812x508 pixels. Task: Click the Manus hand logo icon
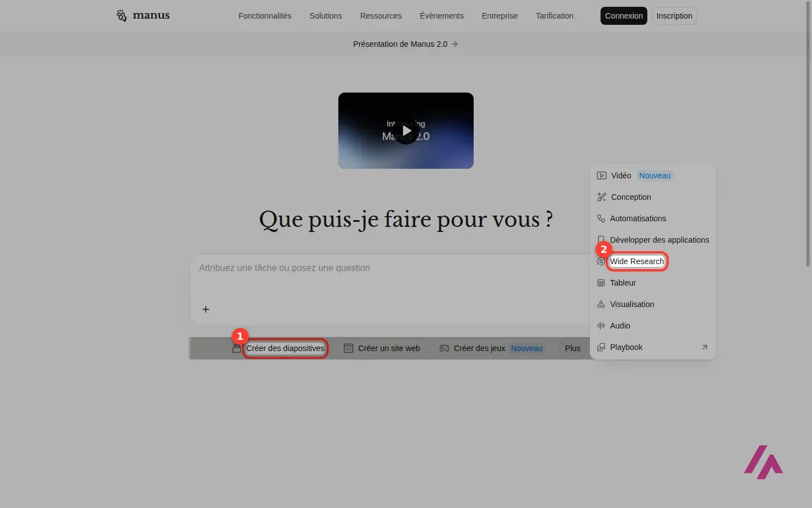[121, 16]
